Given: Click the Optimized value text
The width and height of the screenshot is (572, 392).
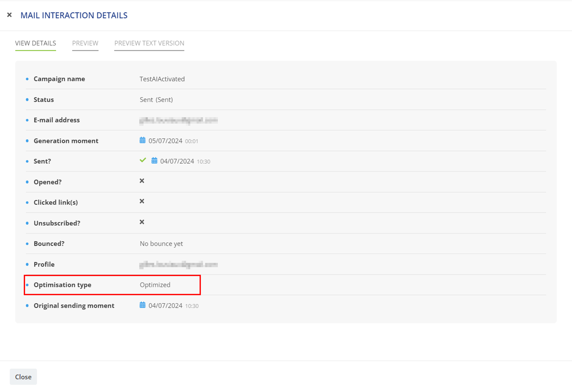Looking at the screenshot, I should click(x=155, y=285).
